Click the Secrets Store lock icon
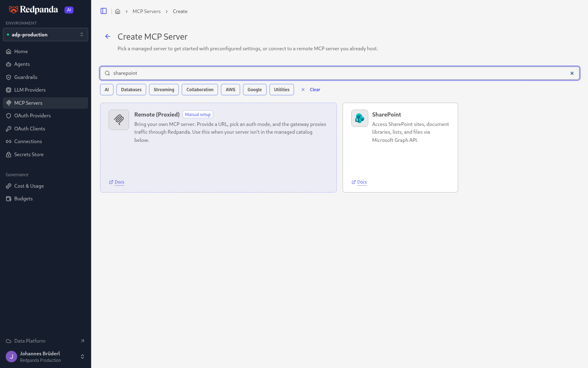The height and width of the screenshot is (368, 588). tap(9, 155)
